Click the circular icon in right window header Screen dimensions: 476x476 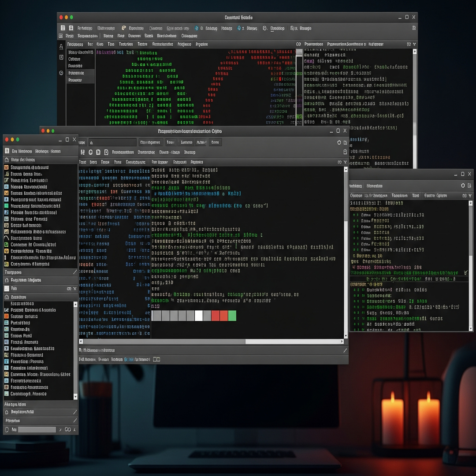tap(463, 186)
